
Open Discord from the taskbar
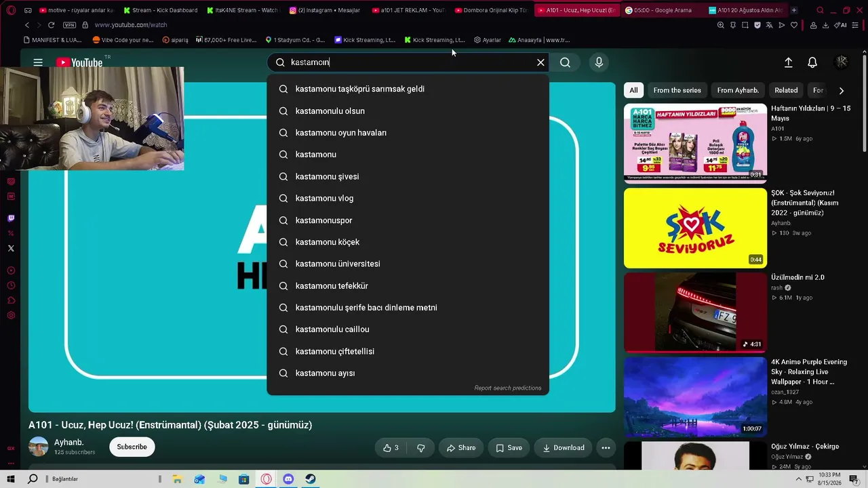[288, 479]
